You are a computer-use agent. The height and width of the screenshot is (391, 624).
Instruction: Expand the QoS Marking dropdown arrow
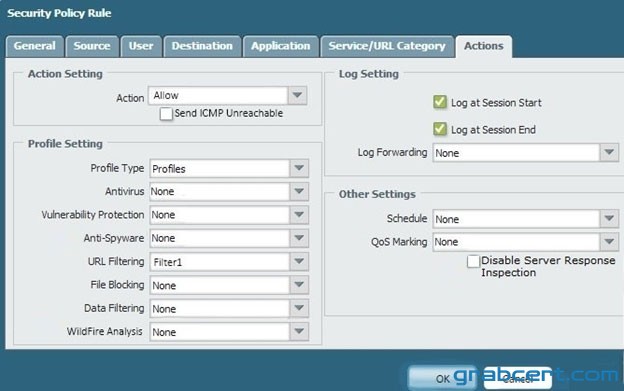[609, 242]
